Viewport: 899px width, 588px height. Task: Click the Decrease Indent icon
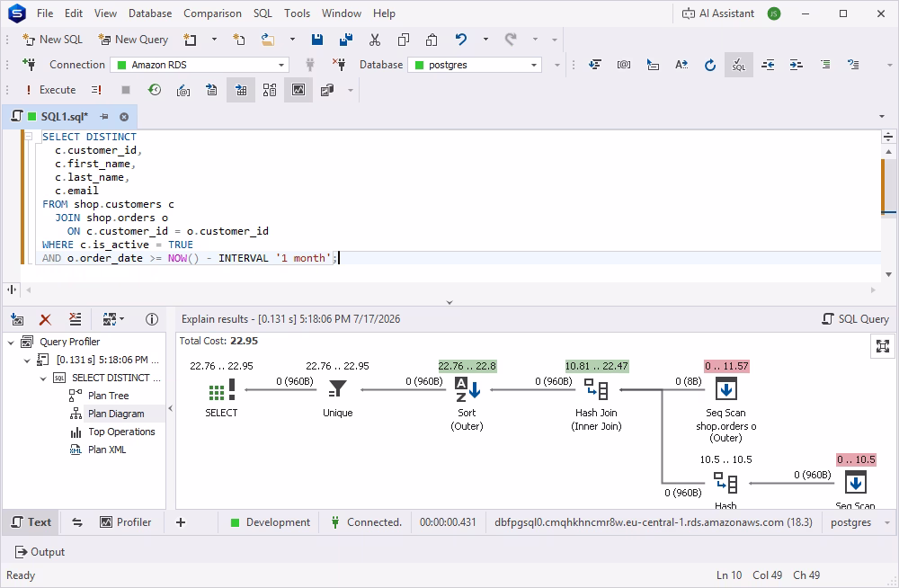click(x=768, y=65)
